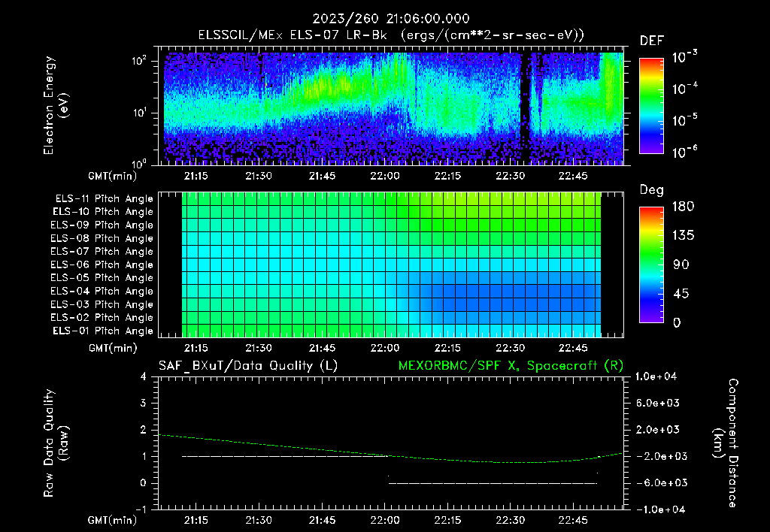Click the DEF label above spectrogram color scale
Viewport: 770px width, 532px height.
click(x=652, y=41)
